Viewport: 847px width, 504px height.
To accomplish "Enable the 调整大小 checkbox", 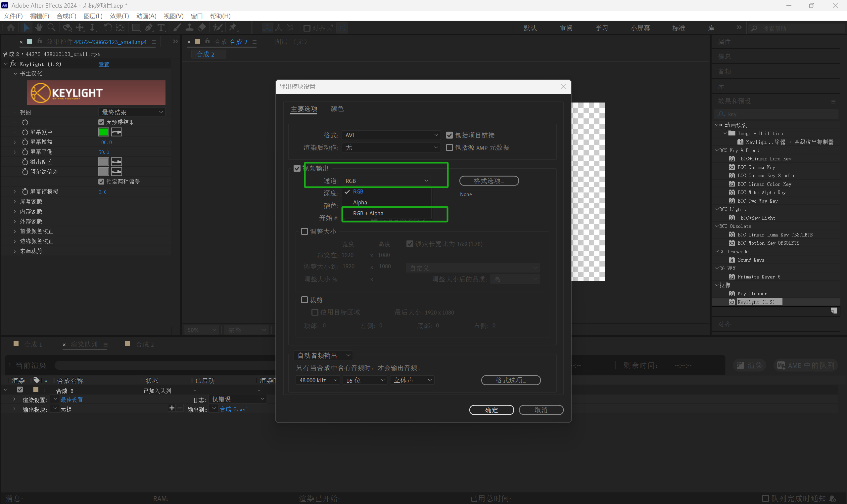I will (305, 231).
